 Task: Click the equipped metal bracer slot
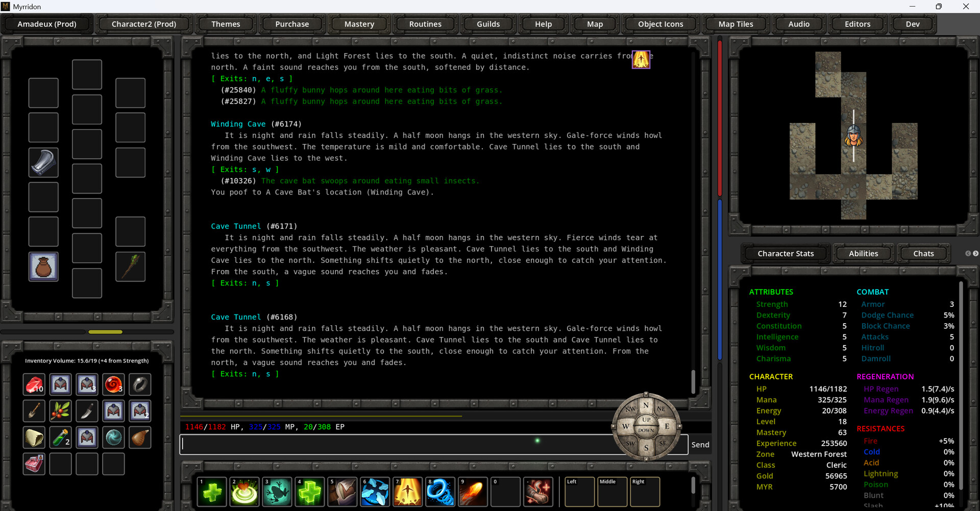43,162
